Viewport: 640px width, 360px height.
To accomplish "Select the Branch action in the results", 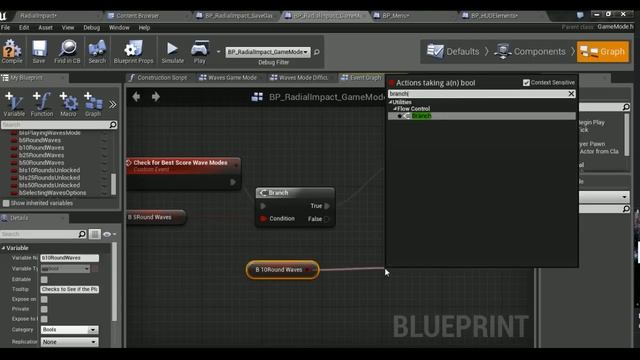I will (x=482, y=116).
